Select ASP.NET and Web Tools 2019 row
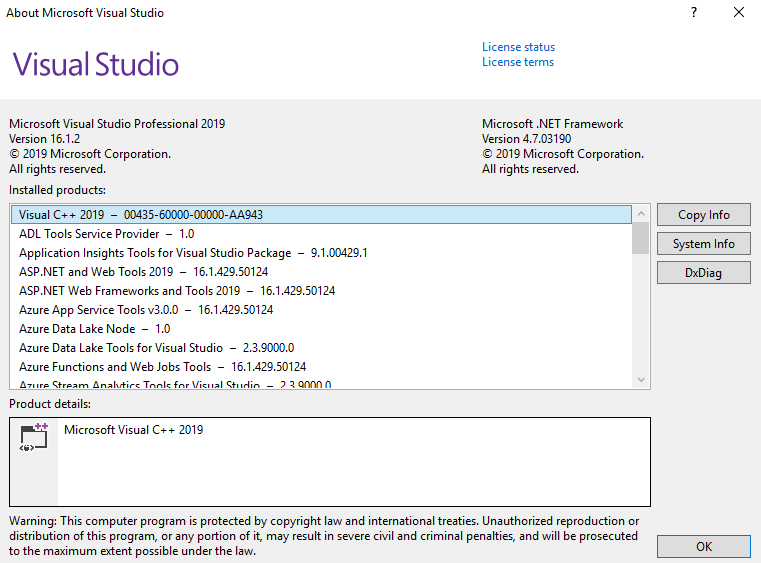Image resolution: width=761 pixels, height=563 pixels. [x=321, y=272]
